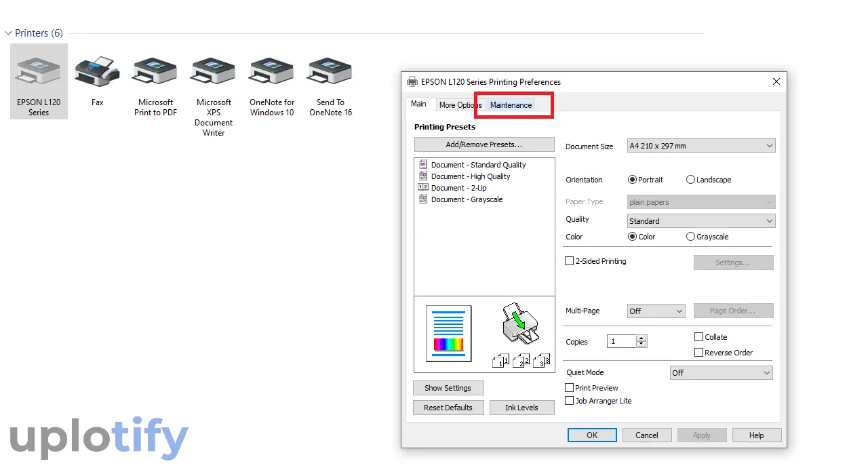Viewport: 868px width, 470px height.
Task: Open the Quiet Mode dropdown
Action: (x=721, y=372)
